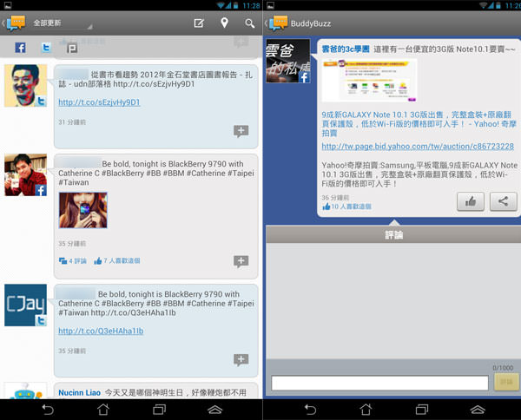Open the BlackBerry photo thumbnail
Image resolution: width=521 pixels, height=420 pixels.
pos(83,210)
